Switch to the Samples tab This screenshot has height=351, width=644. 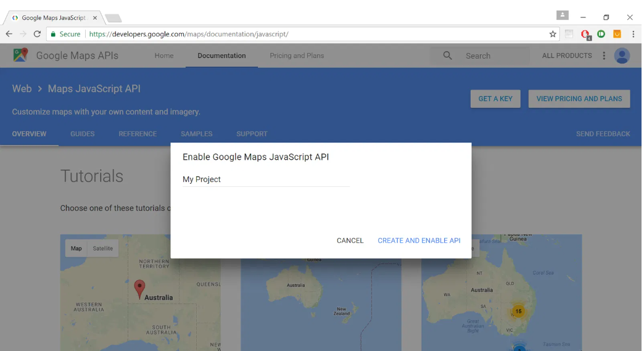[196, 134]
